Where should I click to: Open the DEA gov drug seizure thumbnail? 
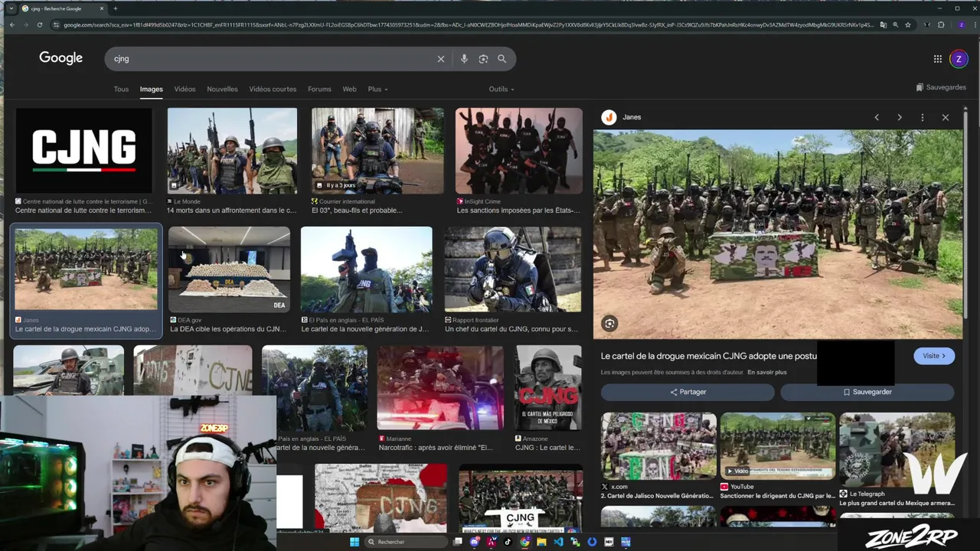(x=229, y=269)
